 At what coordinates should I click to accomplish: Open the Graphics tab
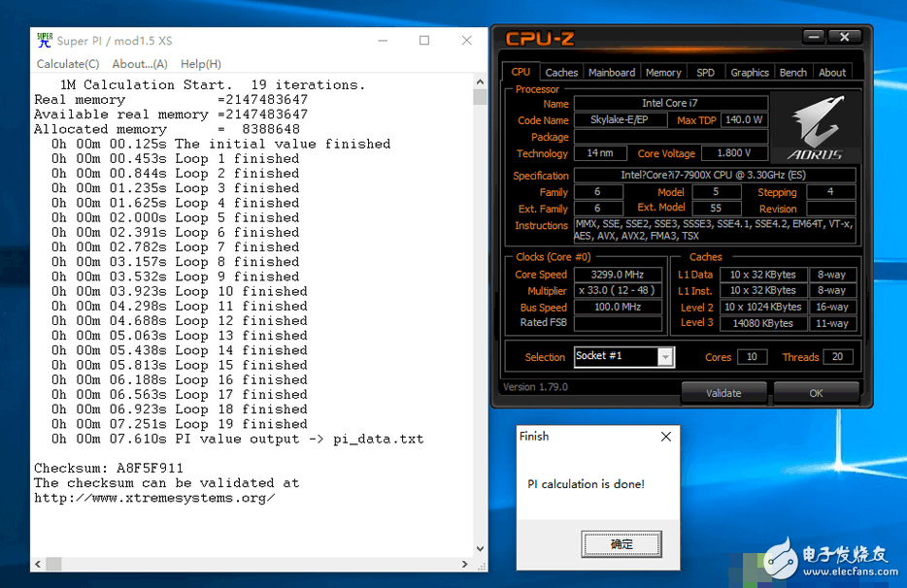click(x=749, y=71)
